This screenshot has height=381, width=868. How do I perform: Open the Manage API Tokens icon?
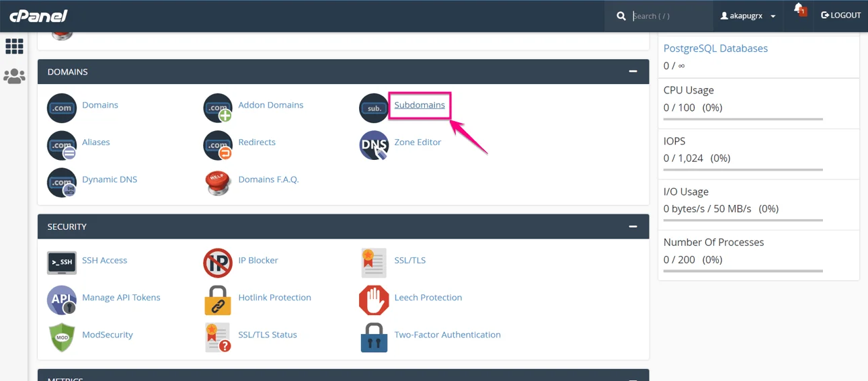pos(62,300)
